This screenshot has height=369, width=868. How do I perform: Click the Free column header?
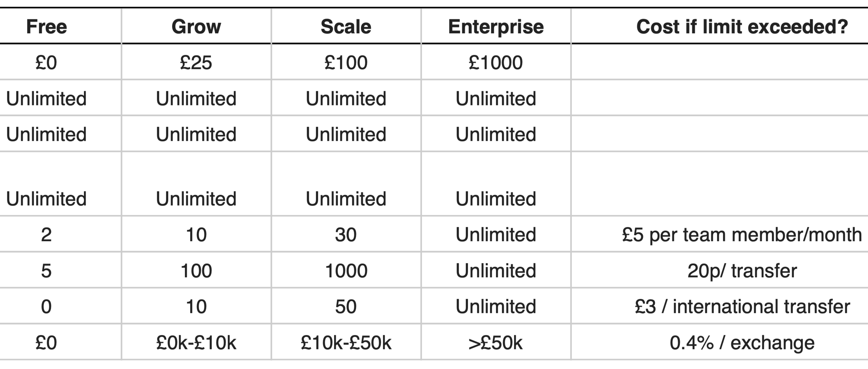46,27
